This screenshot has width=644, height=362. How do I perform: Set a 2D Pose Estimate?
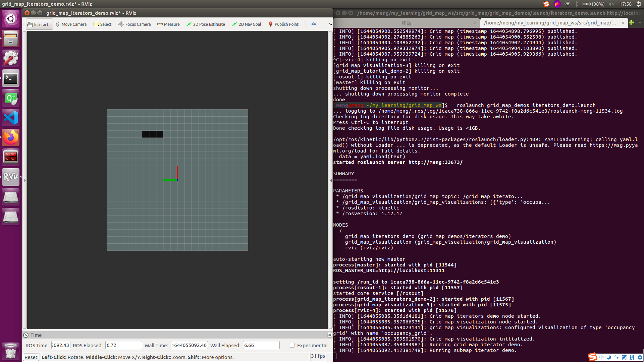pos(206,24)
